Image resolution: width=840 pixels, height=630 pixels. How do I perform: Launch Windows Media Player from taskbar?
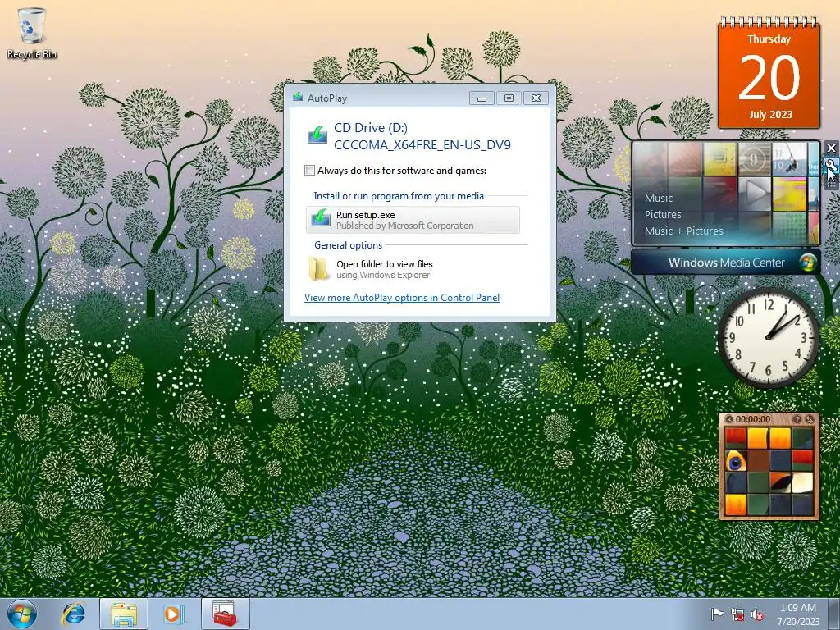click(172, 614)
